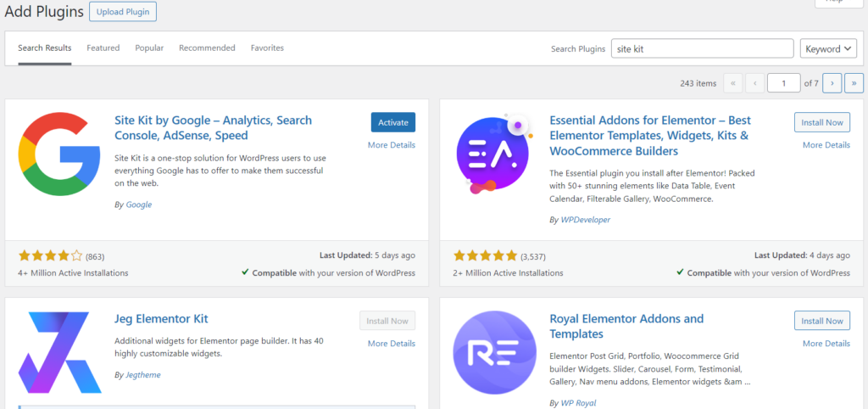Open the Keyword search type dropdown
The height and width of the screenshot is (409, 868).
[828, 48]
